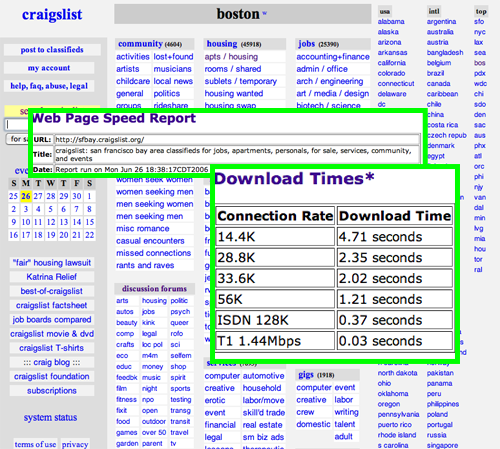Open craigslist foundation link

click(x=52, y=376)
